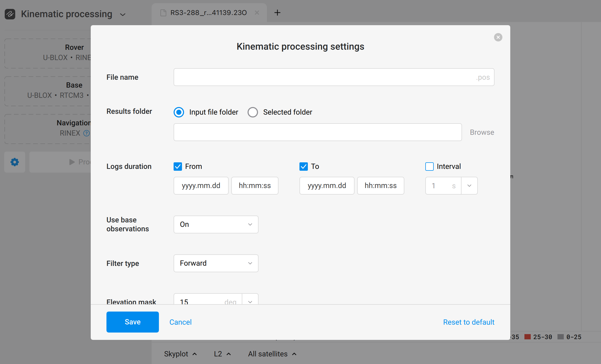Click the Kinematic processing app logo icon
Viewport: 601px width, 364px height.
click(10, 14)
